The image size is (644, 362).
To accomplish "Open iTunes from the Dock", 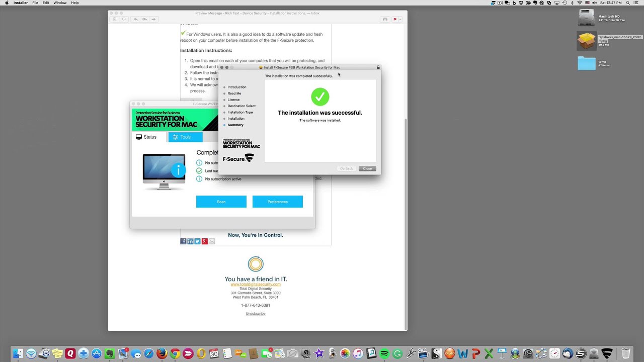I will [358, 353].
